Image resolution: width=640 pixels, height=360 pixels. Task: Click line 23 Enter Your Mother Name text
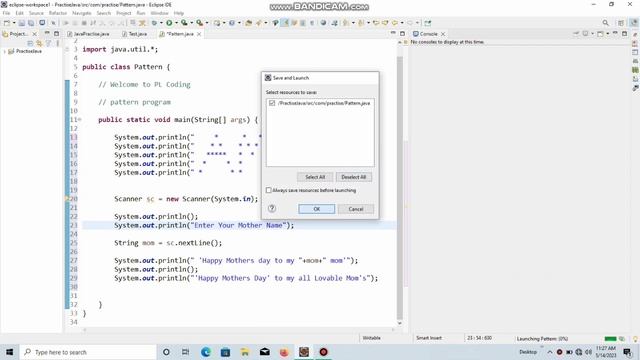238,225
